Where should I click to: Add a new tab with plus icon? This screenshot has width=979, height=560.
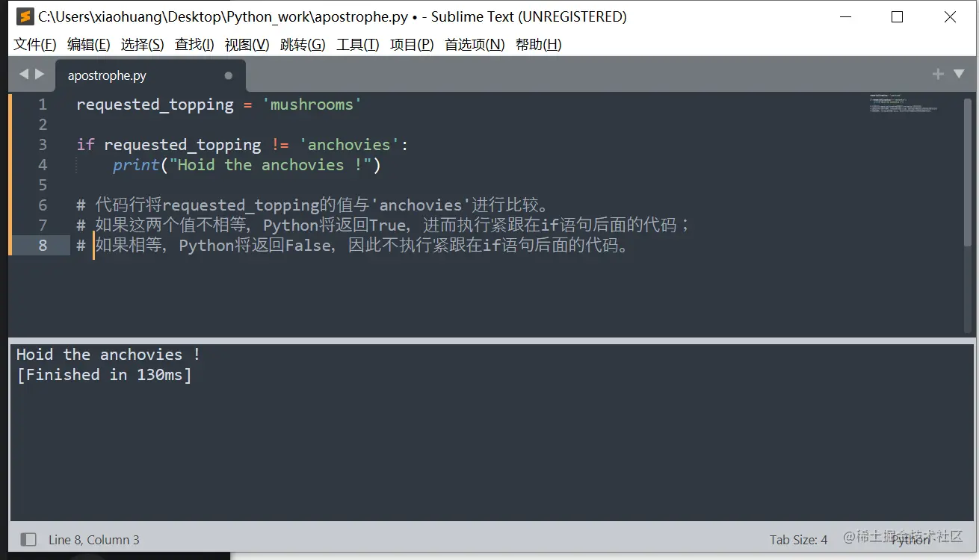938,74
